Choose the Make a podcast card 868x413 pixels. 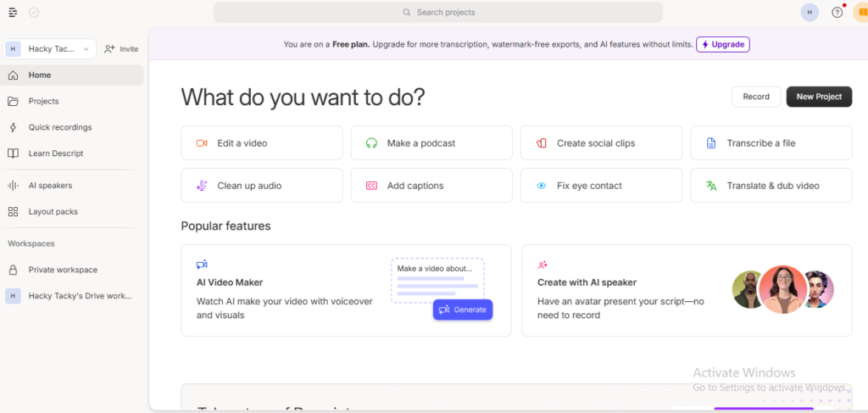[x=431, y=142]
